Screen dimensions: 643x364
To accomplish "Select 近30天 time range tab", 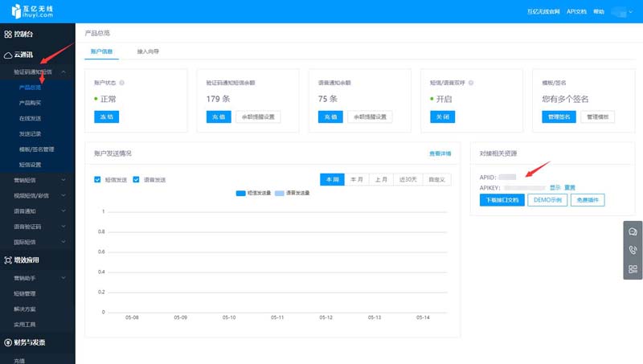I will point(408,179).
